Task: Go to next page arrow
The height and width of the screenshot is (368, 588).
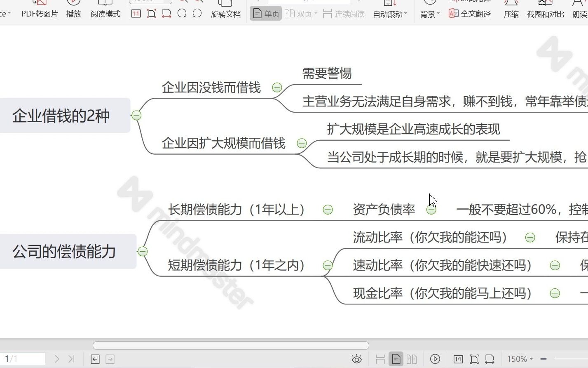Action: [x=57, y=359]
